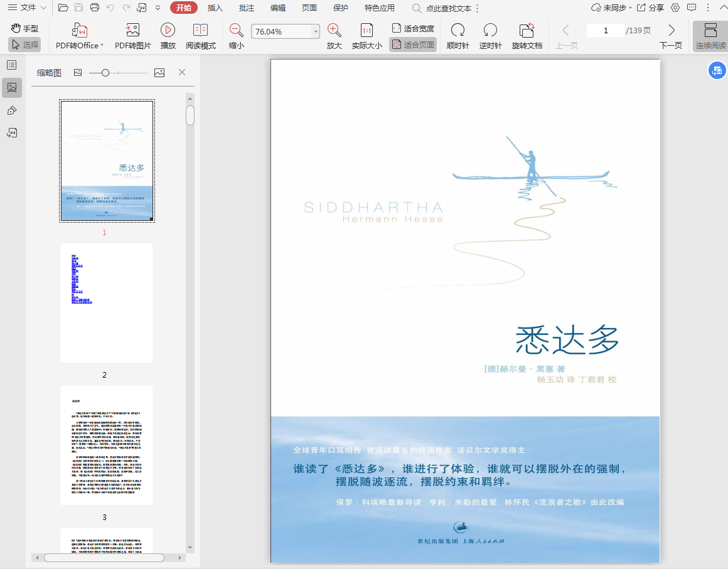The width and height of the screenshot is (728, 569).
Task: Click the save disk icon
Action: (79, 8)
